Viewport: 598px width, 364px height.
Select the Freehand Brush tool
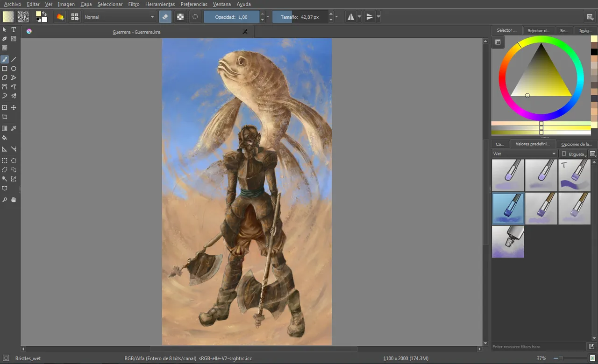tap(5, 59)
